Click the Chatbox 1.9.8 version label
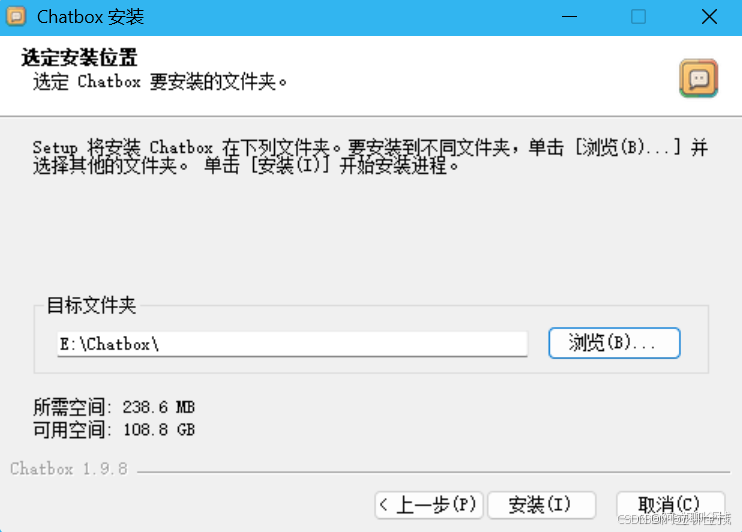The height and width of the screenshot is (532, 742). point(69,469)
